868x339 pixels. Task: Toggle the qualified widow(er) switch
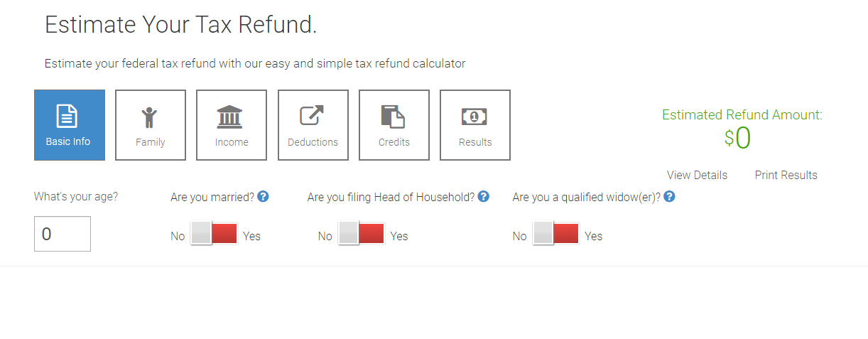pyautogui.click(x=556, y=234)
